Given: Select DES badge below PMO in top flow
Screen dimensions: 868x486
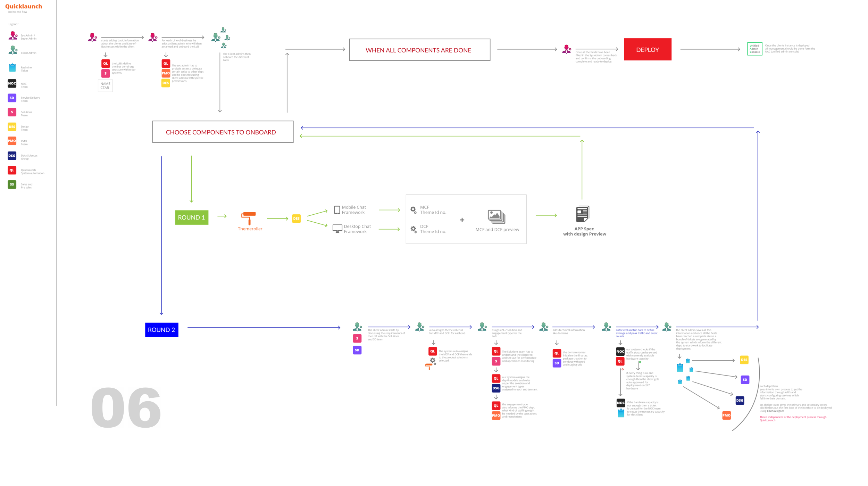Looking at the screenshot, I should coord(166,83).
